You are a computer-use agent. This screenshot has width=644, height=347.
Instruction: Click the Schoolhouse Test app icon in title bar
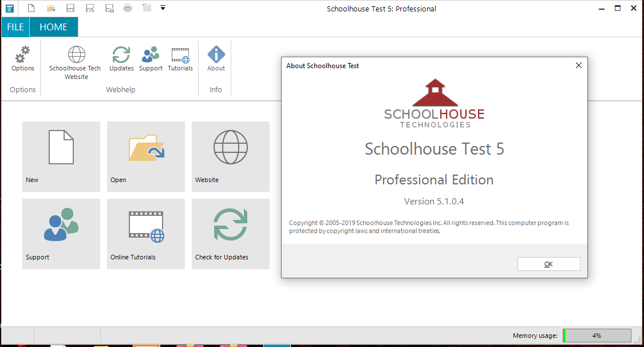[10, 8]
